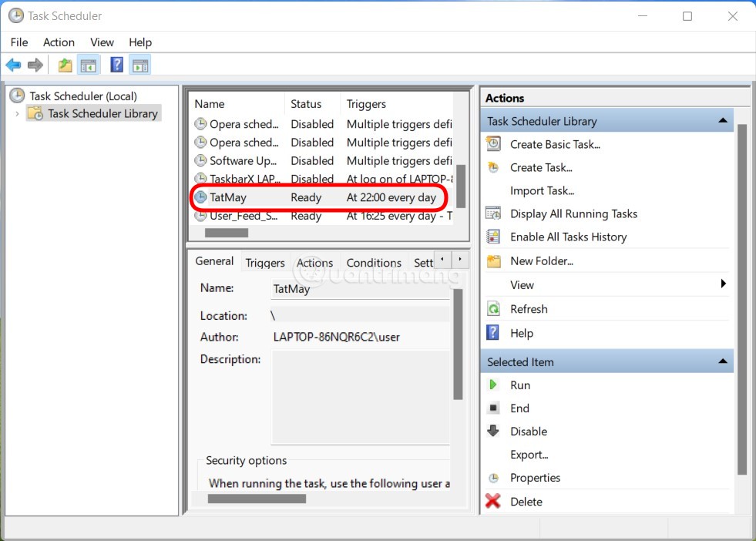This screenshot has width=756, height=541.
Task: Click Create Basic Task... link
Action: click(555, 144)
